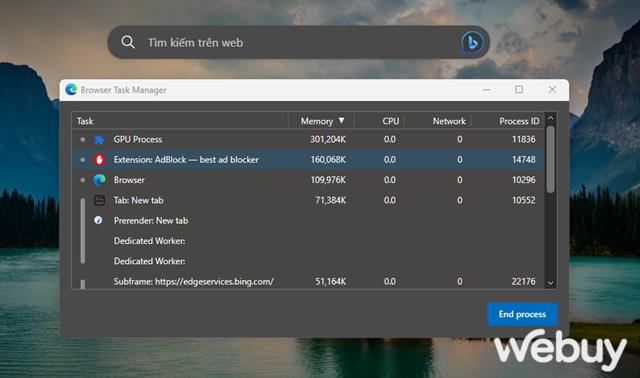End the selected process
The image size is (640, 378).
tap(522, 314)
